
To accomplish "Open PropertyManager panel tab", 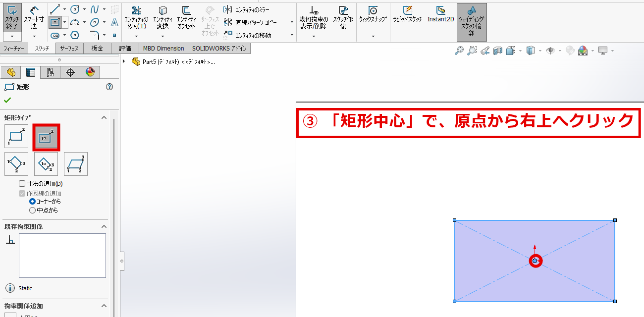I will [x=31, y=72].
